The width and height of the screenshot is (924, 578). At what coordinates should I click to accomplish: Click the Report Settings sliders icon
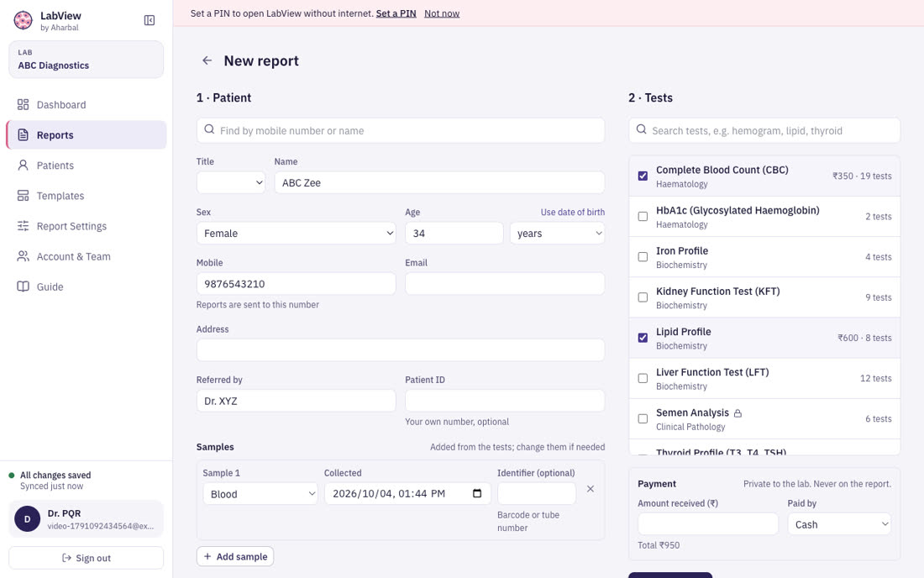point(23,226)
